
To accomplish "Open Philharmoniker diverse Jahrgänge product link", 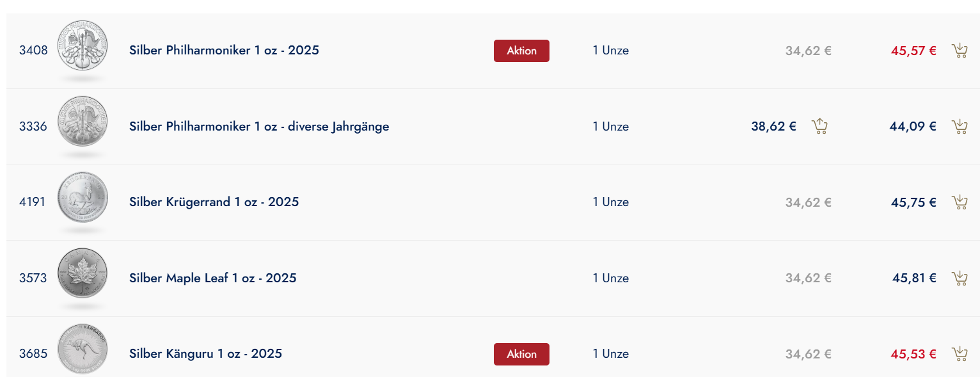I will [259, 126].
